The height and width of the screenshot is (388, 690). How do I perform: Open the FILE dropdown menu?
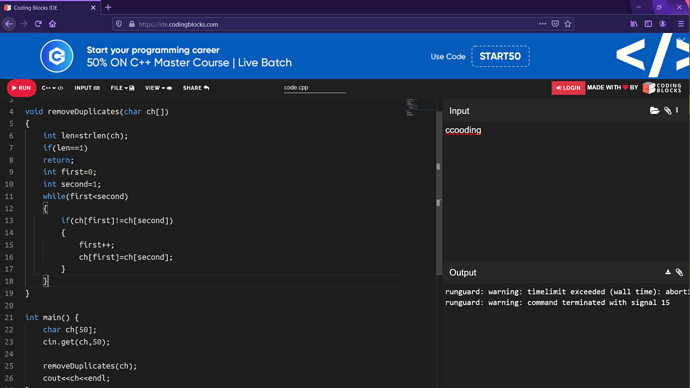pos(122,88)
